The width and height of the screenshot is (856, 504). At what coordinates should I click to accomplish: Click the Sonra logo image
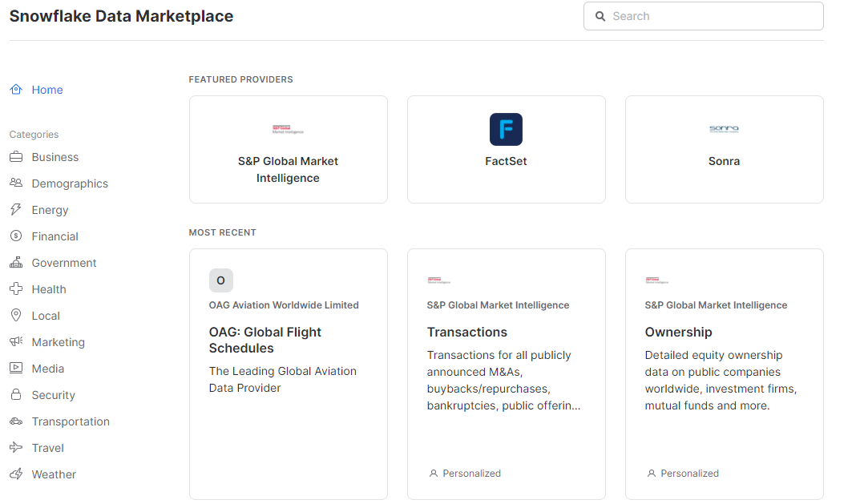click(x=724, y=130)
